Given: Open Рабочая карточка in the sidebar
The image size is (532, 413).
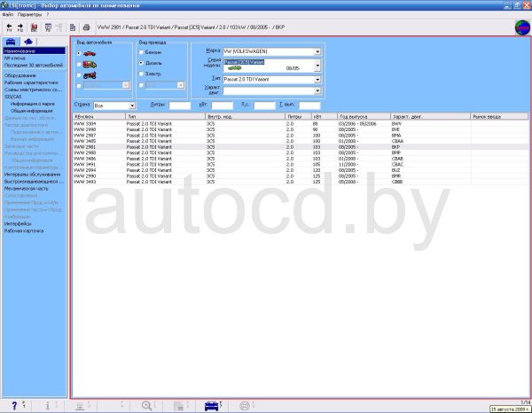Looking at the screenshot, I should [24, 230].
